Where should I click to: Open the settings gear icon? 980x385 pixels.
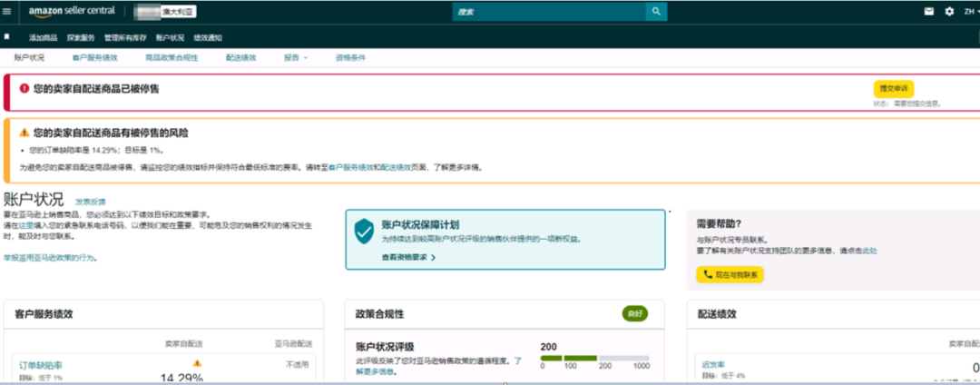[x=949, y=11]
